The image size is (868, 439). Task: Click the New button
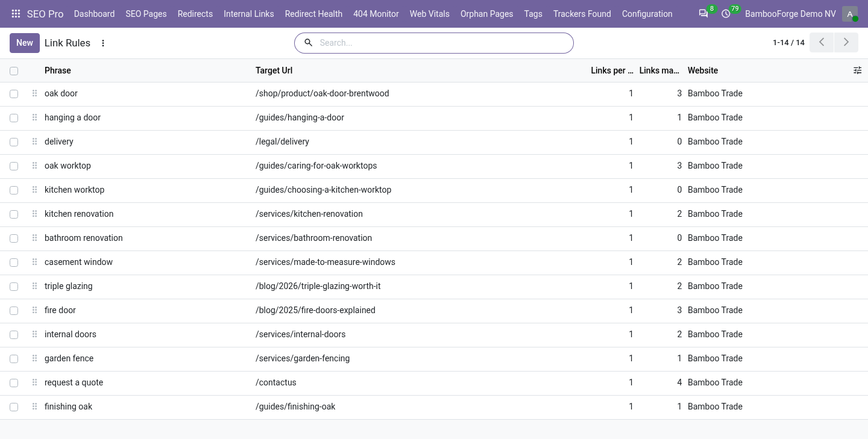click(x=25, y=43)
